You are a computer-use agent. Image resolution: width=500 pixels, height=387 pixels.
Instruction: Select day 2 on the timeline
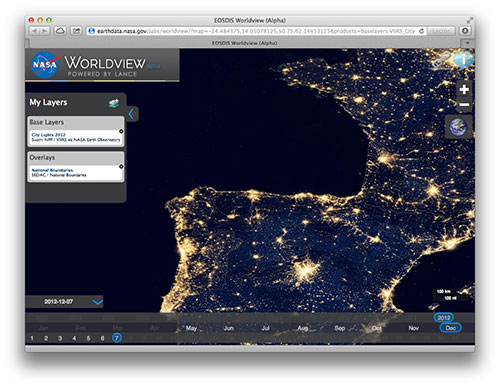[46, 338]
